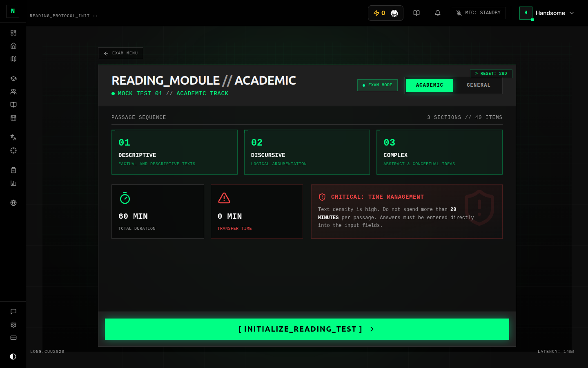Viewport: 588px width, 368px height.
Task: Switch to the GENERAL tab
Action: [x=478, y=85]
